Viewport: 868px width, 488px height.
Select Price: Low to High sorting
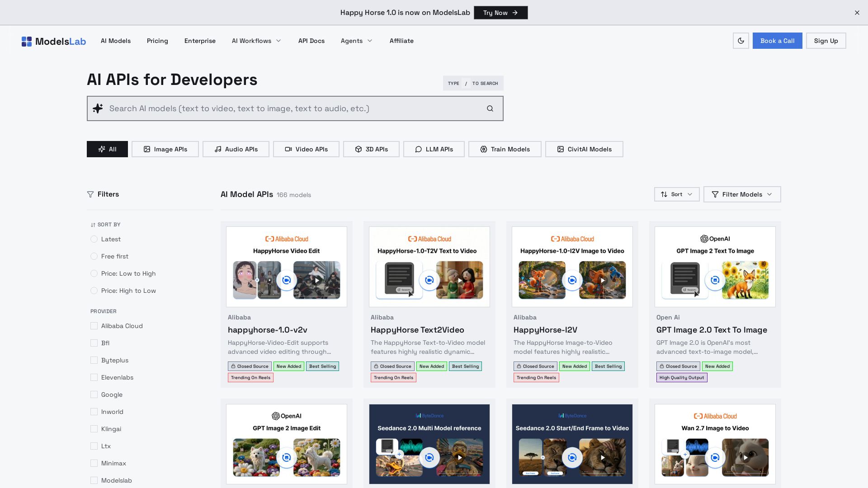point(94,273)
